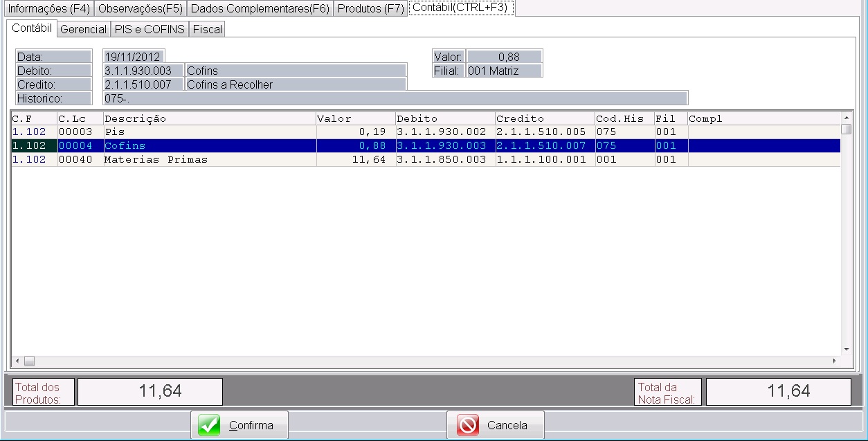Click the Descrição column header
The height and width of the screenshot is (441, 868).
coord(209,118)
